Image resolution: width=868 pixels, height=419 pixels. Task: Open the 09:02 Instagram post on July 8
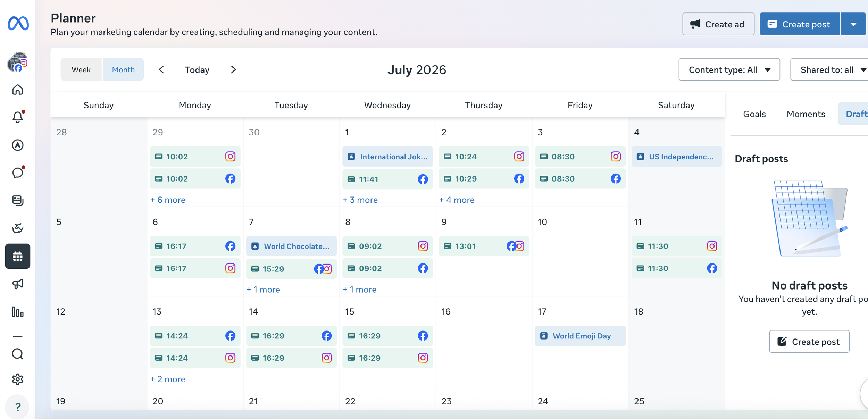click(387, 246)
